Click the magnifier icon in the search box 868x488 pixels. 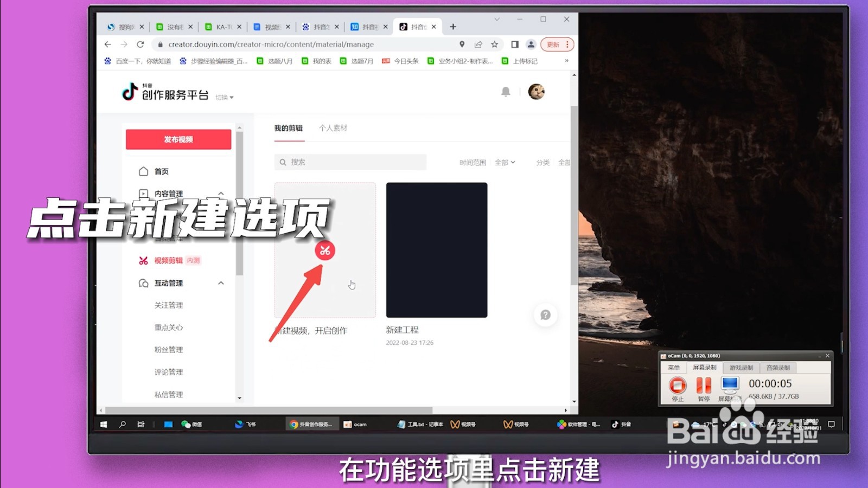[x=283, y=162]
